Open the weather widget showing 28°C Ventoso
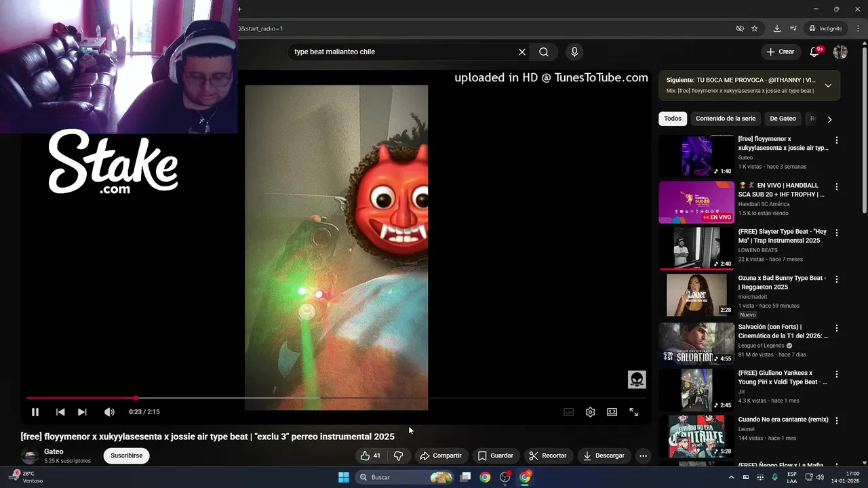Image resolution: width=868 pixels, height=488 pixels. click(25, 477)
